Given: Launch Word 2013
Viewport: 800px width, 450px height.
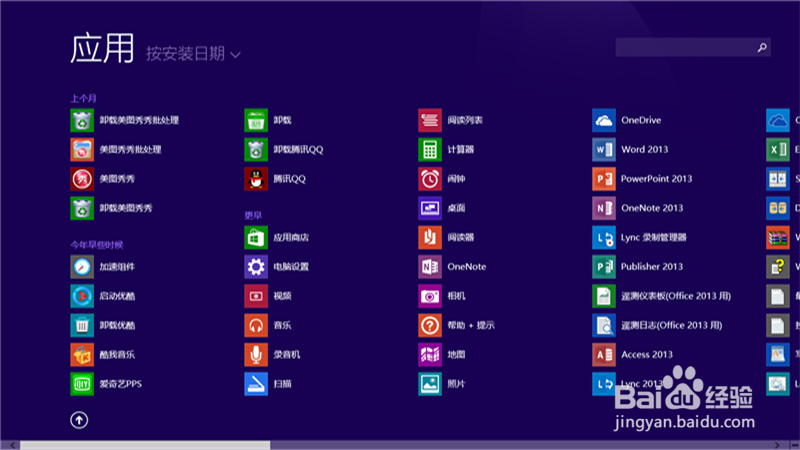Looking at the screenshot, I should pos(604,149).
